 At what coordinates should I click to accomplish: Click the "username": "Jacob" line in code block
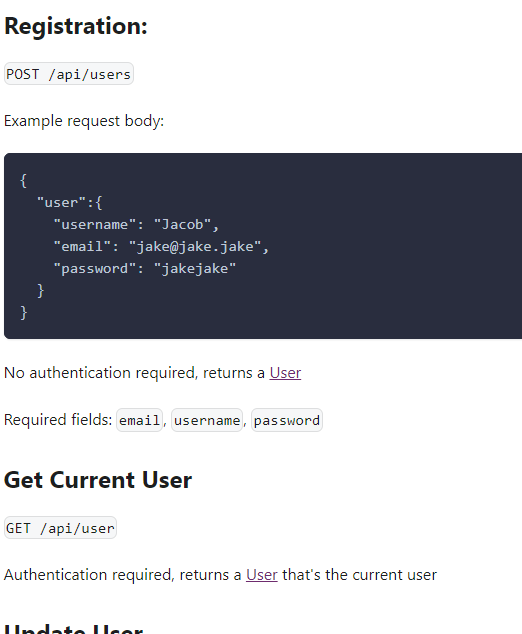136,224
